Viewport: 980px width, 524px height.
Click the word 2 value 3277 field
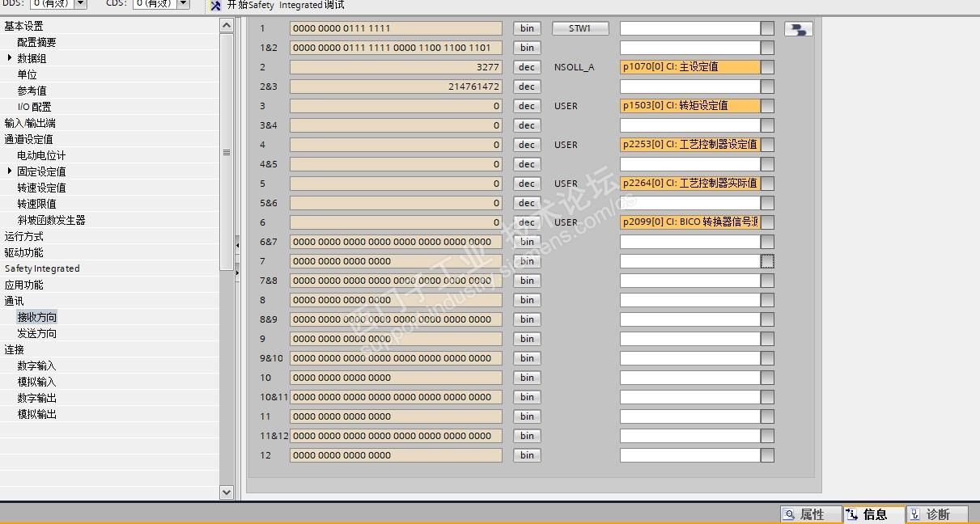[396, 67]
